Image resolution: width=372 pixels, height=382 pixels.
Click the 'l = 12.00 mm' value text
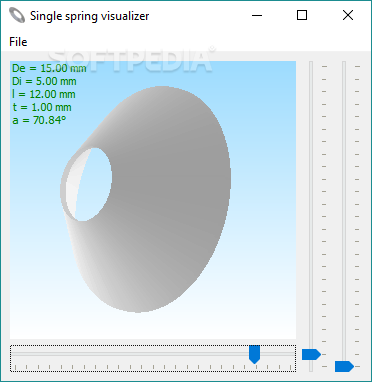coord(43,94)
